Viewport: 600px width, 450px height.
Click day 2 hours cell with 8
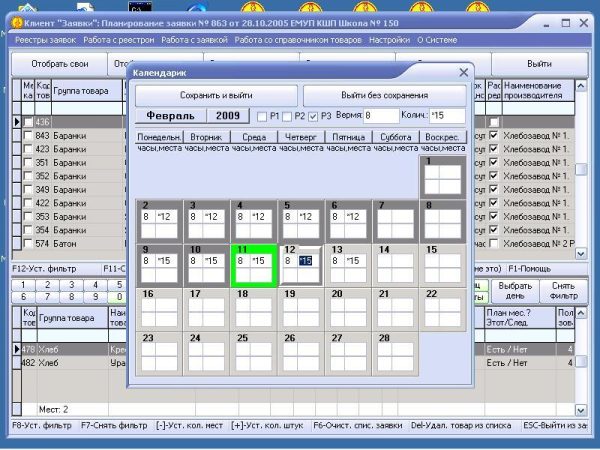pos(148,217)
